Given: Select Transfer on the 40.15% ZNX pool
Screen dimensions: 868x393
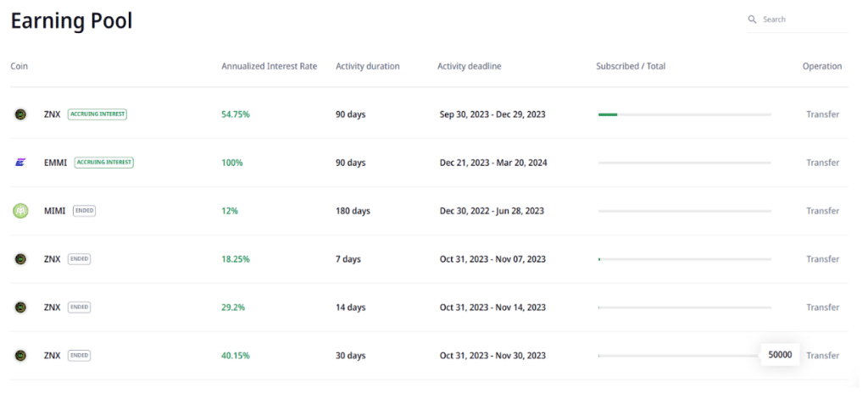Looking at the screenshot, I should 822,356.
